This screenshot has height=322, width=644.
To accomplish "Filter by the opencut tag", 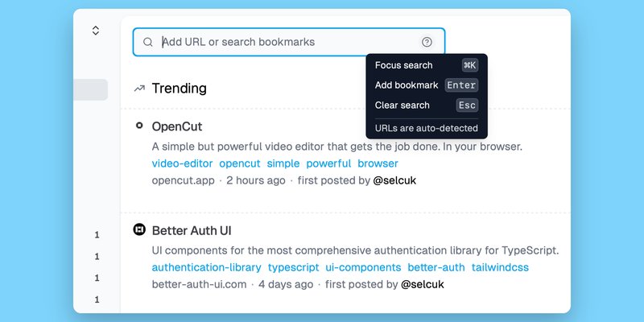I will tap(240, 163).
